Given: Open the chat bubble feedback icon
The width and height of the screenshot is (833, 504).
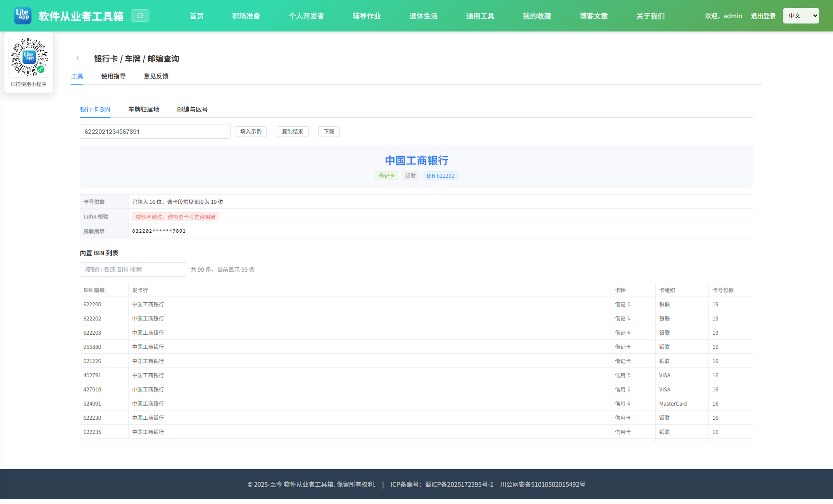Looking at the screenshot, I should point(140,16).
